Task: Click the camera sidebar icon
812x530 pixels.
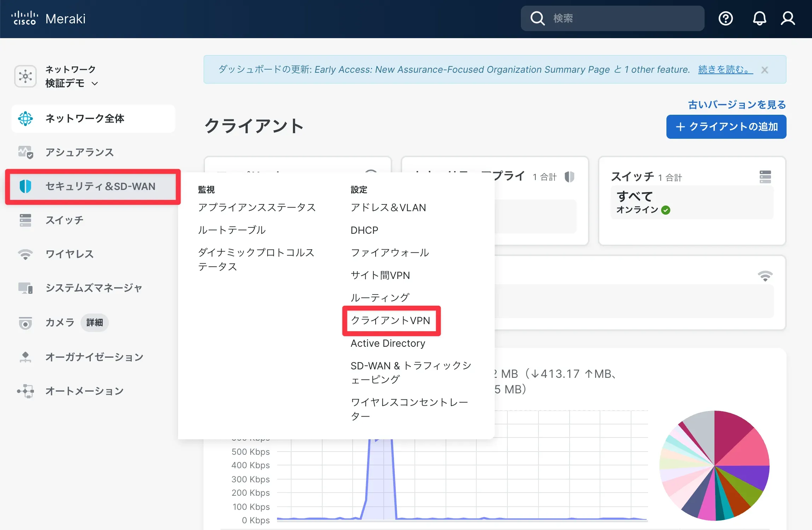Action: coord(25,322)
